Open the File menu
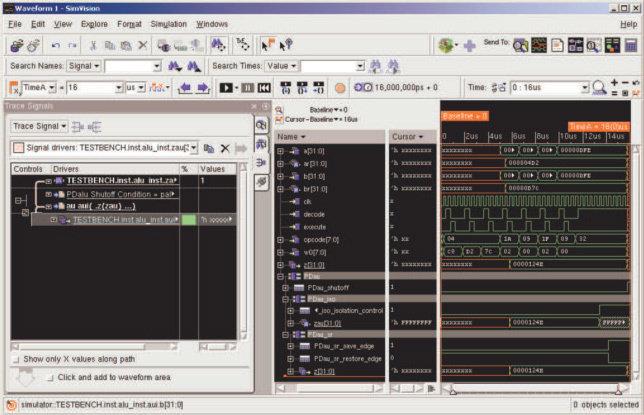Screen dimensions: 644x415 pyautogui.click(x=15, y=24)
